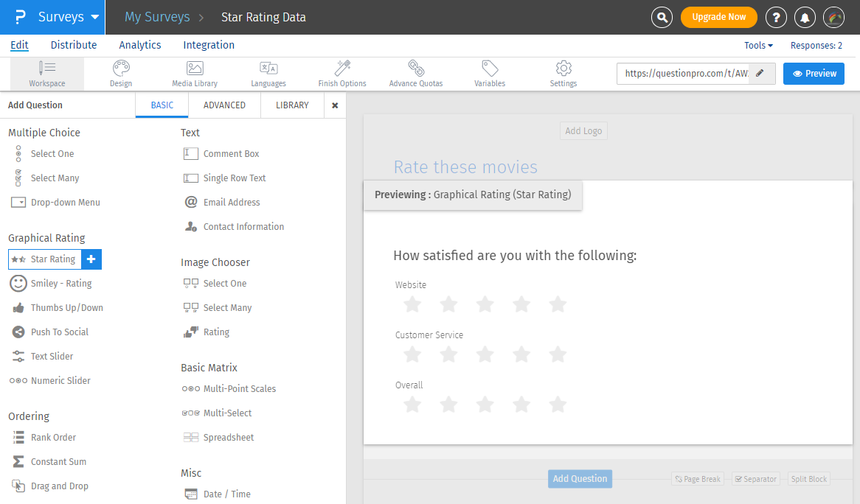
Task: Click the Add Question button
Action: (x=580, y=478)
